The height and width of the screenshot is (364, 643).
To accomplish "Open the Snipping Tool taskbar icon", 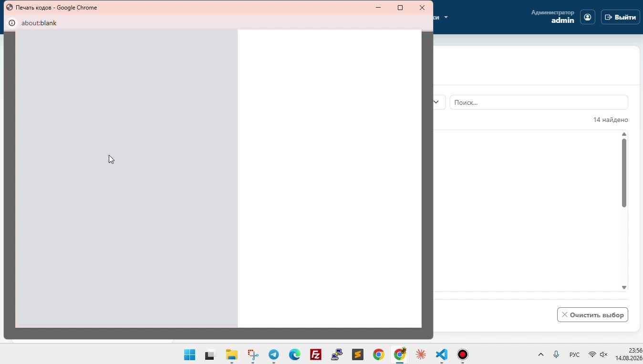I will pyautogui.click(x=253, y=354).
